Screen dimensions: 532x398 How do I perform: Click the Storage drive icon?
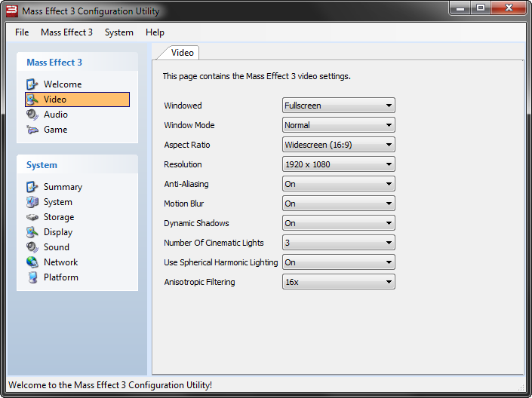pyautogui.click(x=32, y=217)
